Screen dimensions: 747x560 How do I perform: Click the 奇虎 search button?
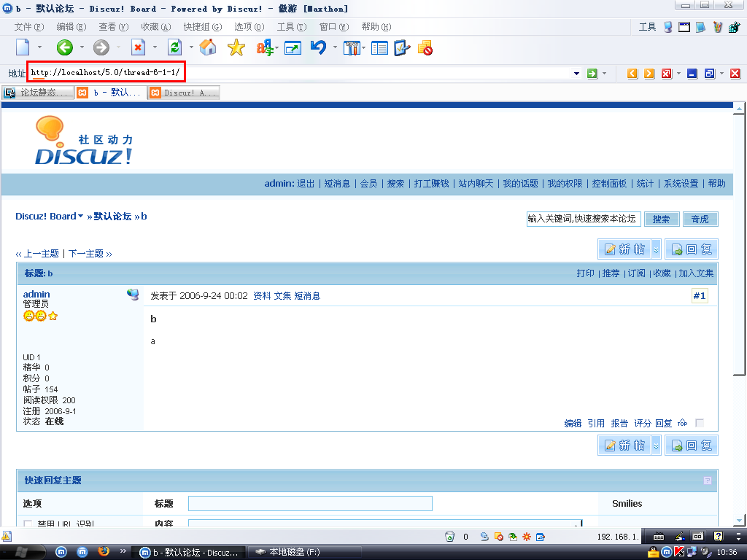click(700, 219)
